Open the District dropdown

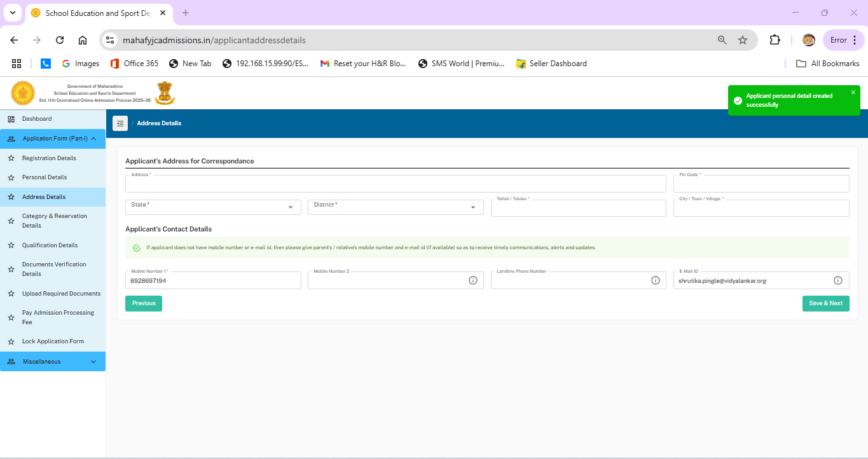tap(396, 207)
